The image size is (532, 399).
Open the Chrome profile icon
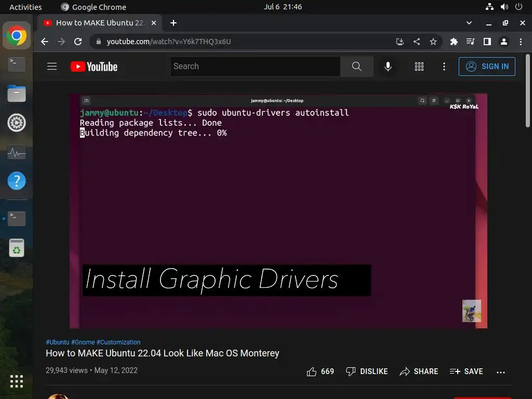[504, 42]
